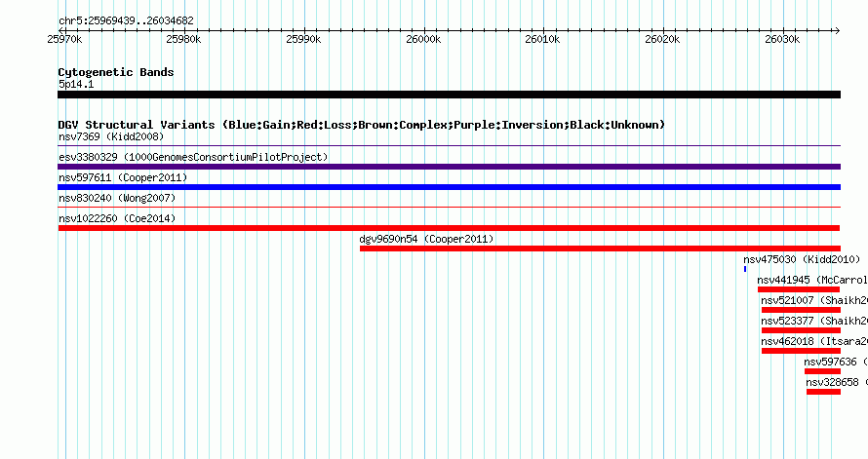This screenshot has height=459, width=868.
Task: Click the 25970k ruler tick label
Action: [x=64, y=39]
